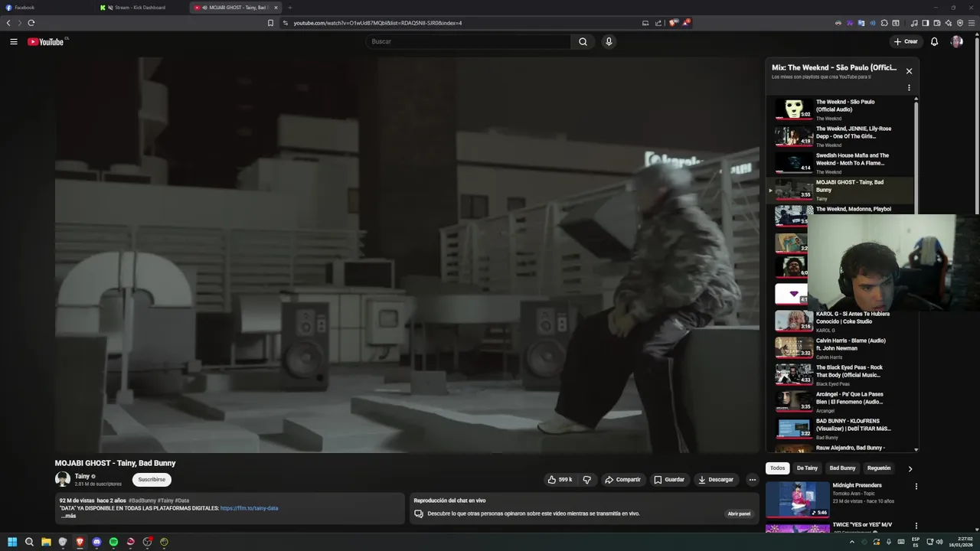The width and height of the screenshot is (980, 551).
Task: Click the search magnifier button
Action: [x=583, y=41]
